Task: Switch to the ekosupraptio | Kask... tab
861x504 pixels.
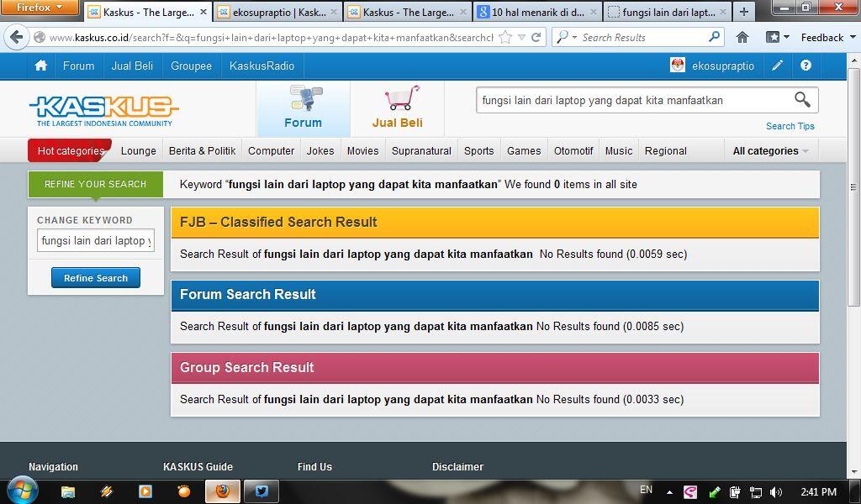Action: tap(277, 12)
